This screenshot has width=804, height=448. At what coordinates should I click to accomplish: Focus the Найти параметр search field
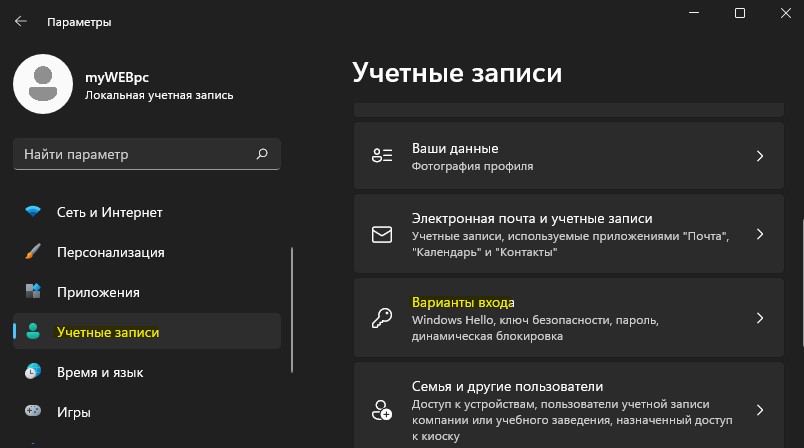(x=147, y=154)
